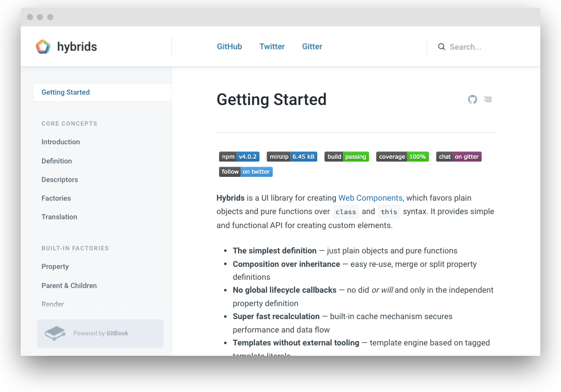Open the Introduction page

pos(61,142)
